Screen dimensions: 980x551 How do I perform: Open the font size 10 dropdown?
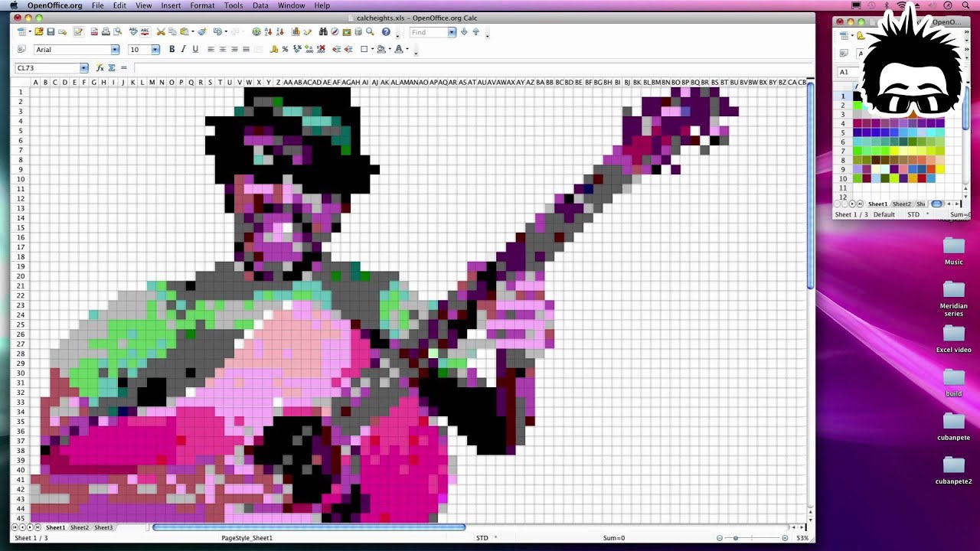155,50
